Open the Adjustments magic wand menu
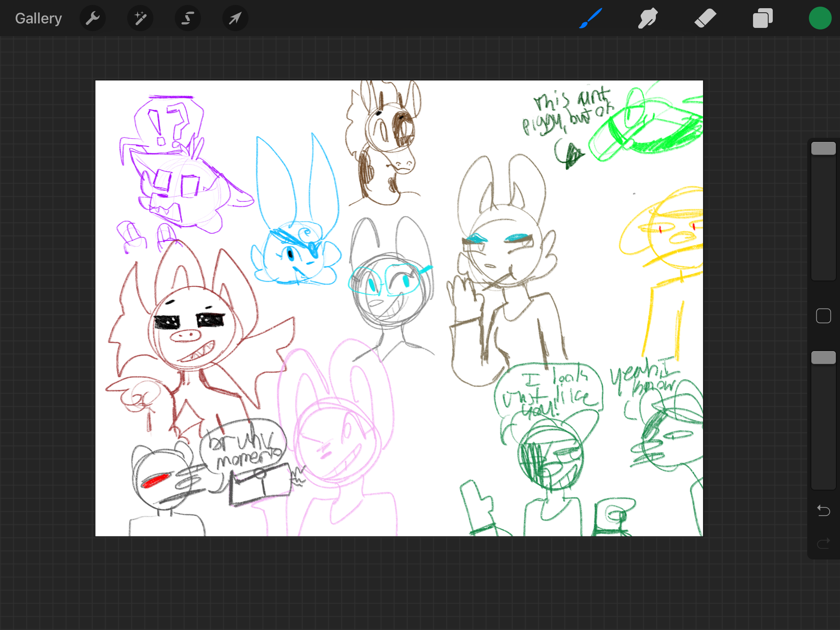The width and height of the screenshot is (840, 630). click(x=140, y=18)
